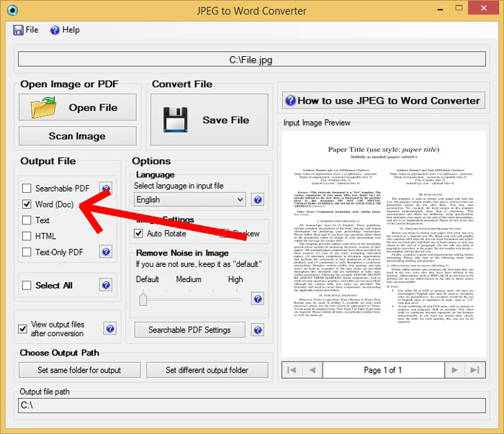
Task: Click help icon beside Text-Only PDF
Action: click(x=106, y=252)
